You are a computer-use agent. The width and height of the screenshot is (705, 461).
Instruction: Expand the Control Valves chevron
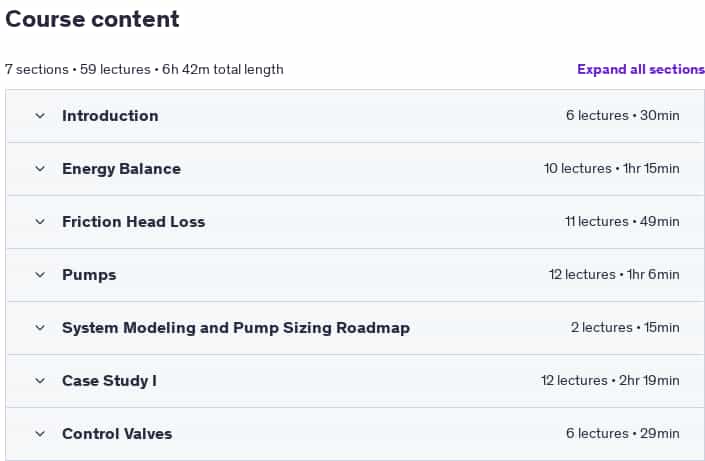pos(40,434)
